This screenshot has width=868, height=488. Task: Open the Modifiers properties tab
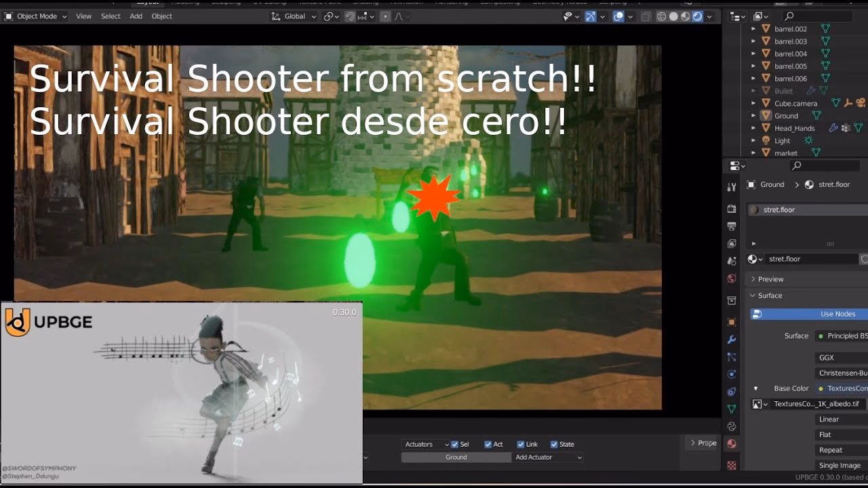(x=731, y=340)
